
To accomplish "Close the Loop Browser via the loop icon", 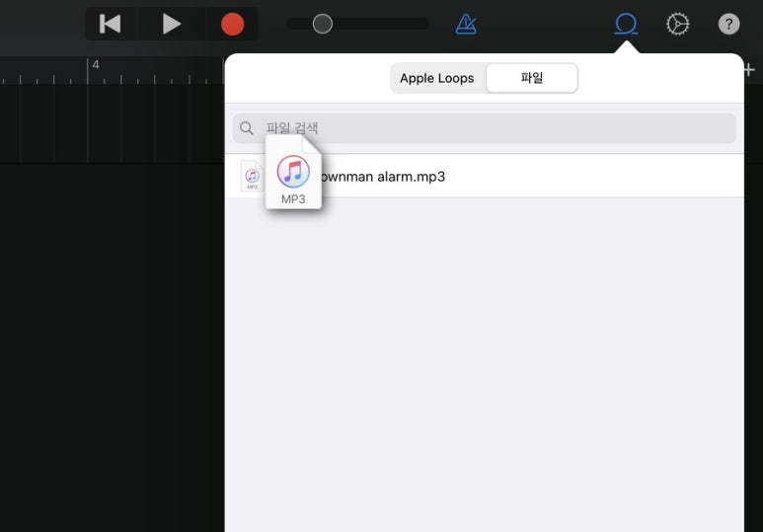I will click(626, 24).
